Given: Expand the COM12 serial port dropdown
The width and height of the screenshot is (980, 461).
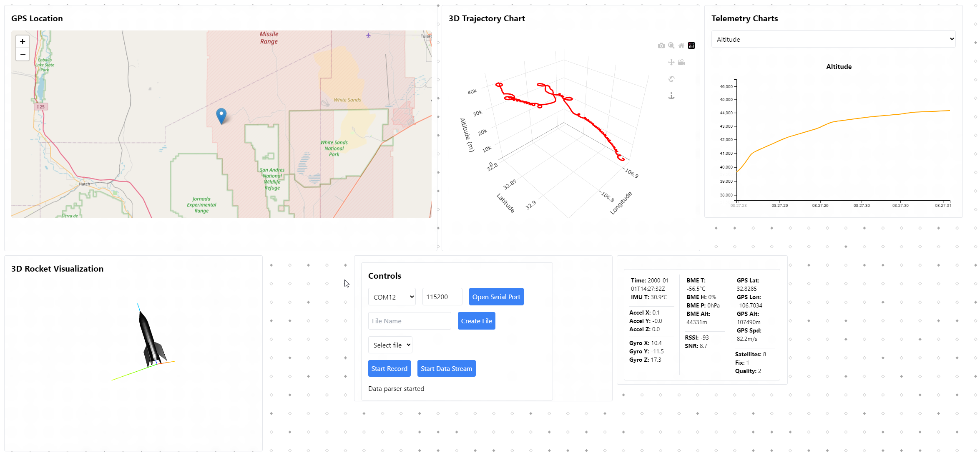Looking at the screenshot, I should pyautogui.click(x=392, y=297).
